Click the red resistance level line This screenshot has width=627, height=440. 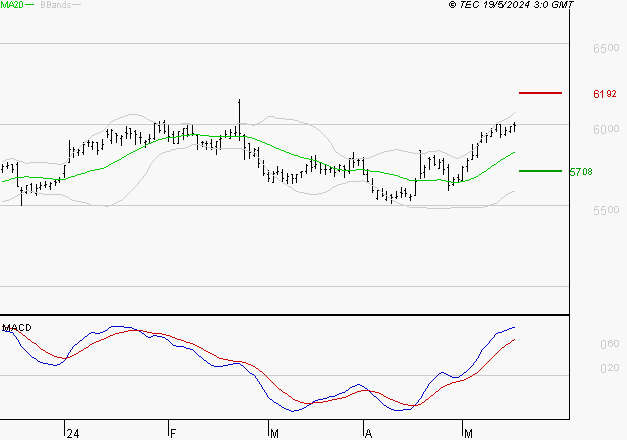[x=540, y=93]
